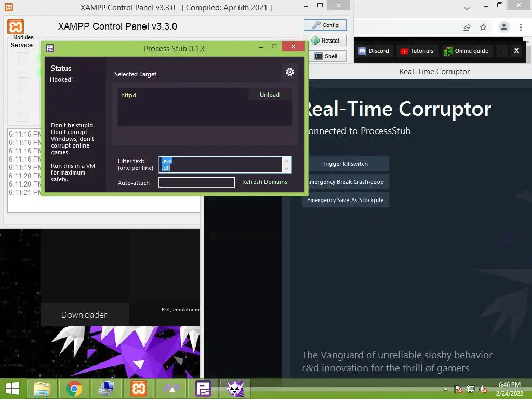Tick the first XAMPP service checkbox
The height and width of the screenshot is (399, 532).
(x=23, y=58)
